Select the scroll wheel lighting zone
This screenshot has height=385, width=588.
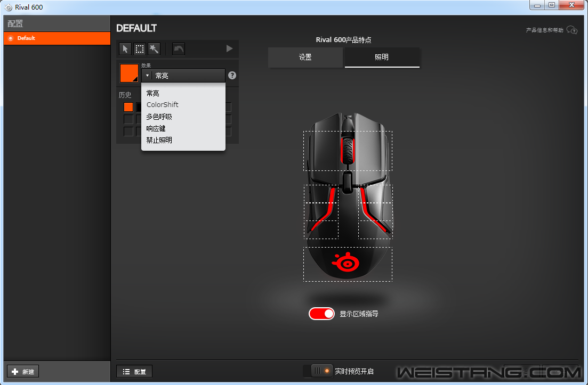[348, 151]
